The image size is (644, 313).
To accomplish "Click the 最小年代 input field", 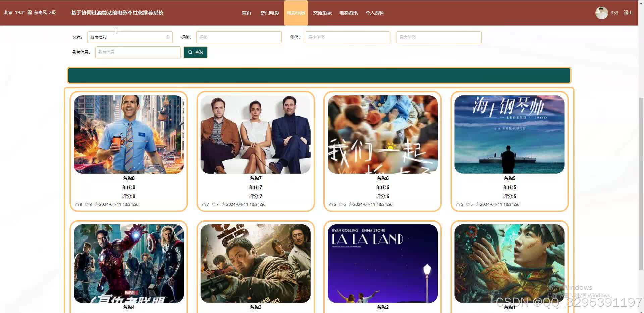I will (x=347, y=37).
